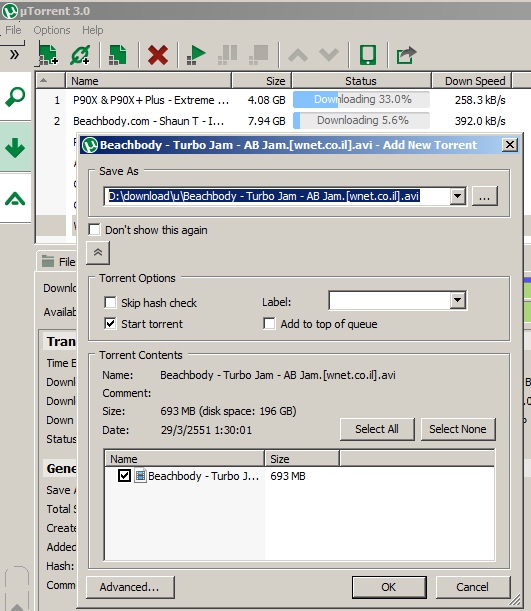531x611 pixels.
Task: Click the Stop torrent toolbar icon
Action: click(259, 55)
